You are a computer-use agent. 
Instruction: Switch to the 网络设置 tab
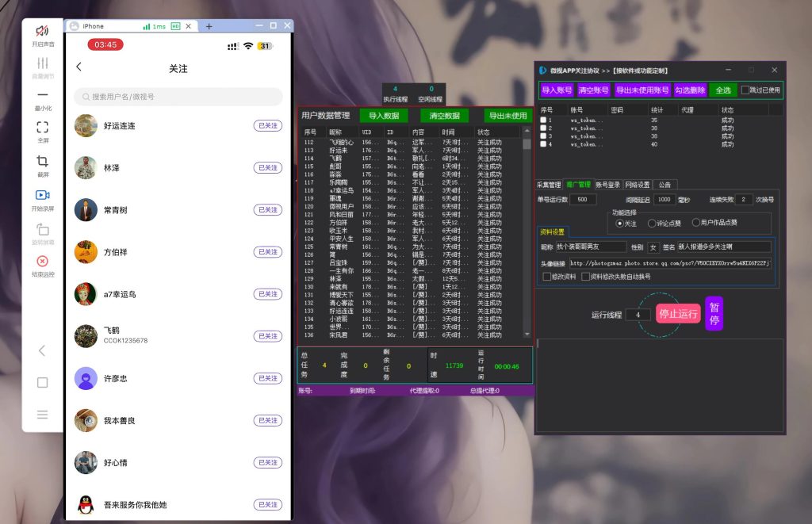click(638, 185)
